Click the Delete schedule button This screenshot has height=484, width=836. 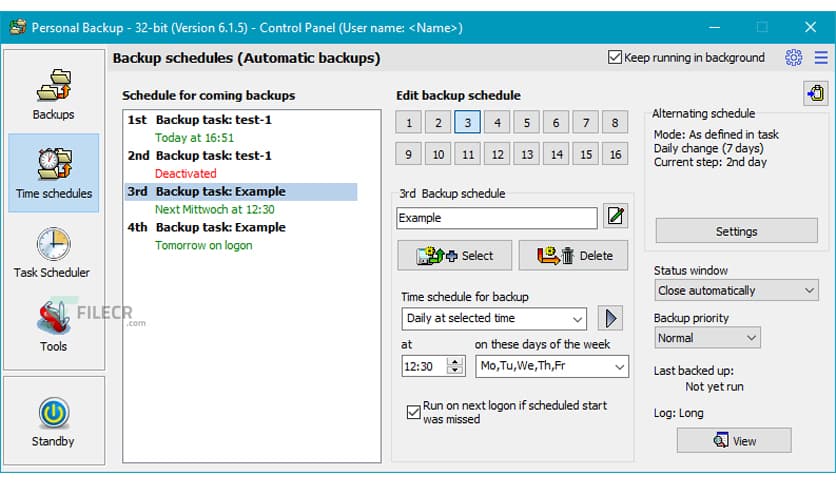tap(573, 256)
